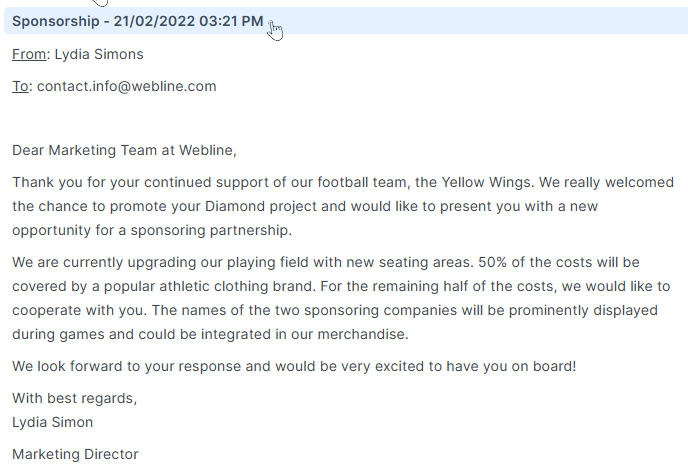
Task: Click the words Yellow Wings
Action: coord(486,182)
